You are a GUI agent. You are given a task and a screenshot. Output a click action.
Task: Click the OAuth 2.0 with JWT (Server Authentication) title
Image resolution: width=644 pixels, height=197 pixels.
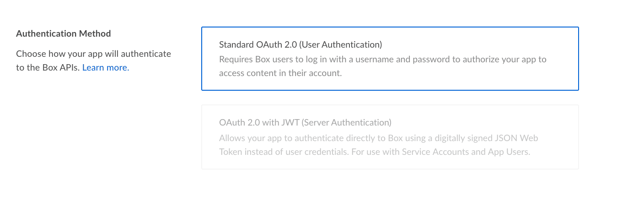[305, 123]
